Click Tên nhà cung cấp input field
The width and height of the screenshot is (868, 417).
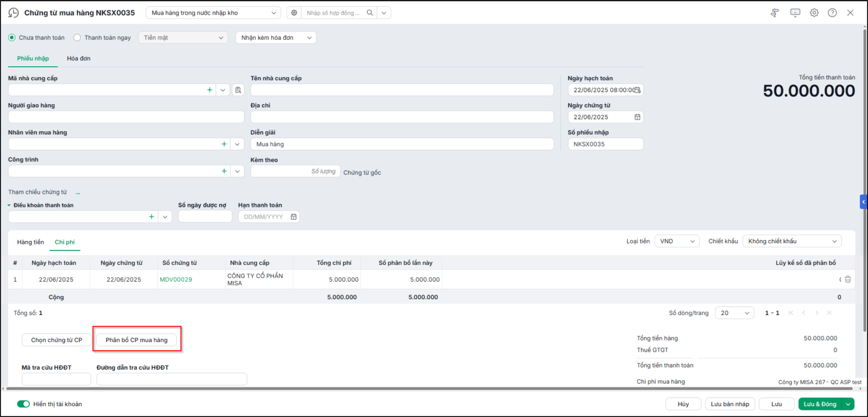[x=402, y=90]
